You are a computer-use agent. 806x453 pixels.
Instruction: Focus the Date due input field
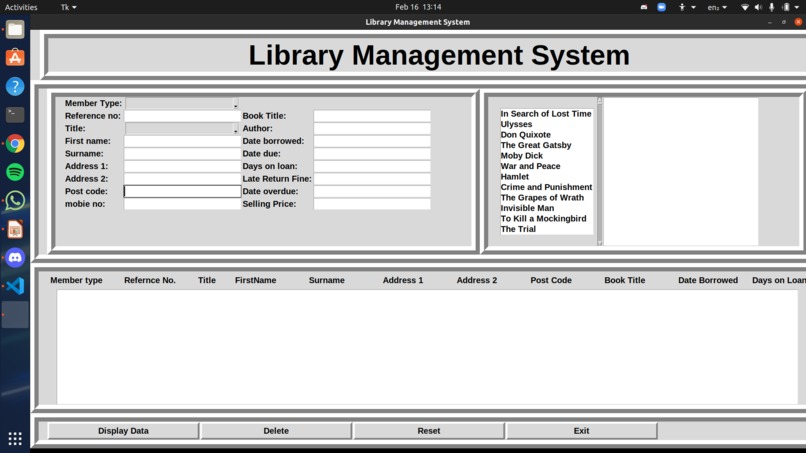click(372, 153)
